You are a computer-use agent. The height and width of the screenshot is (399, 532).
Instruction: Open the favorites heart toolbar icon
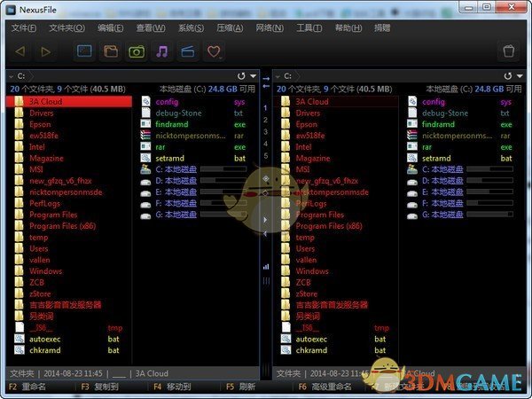214,51
